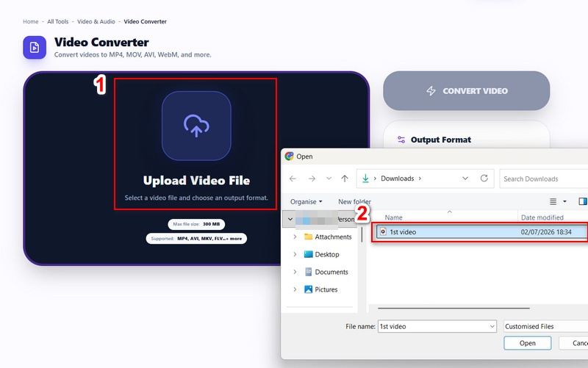The width and height of the screenshot is (588, 368).
Task: Sort by Date modified column header
Action: [x=542, y=217]
